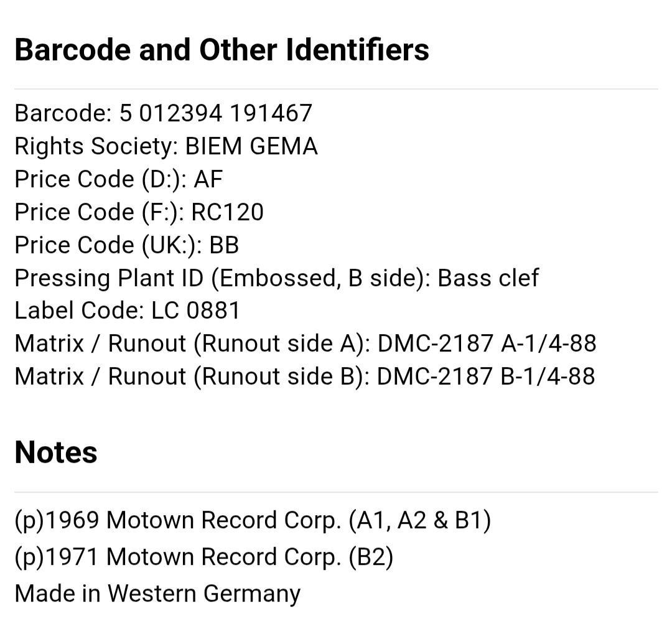Click the Rights Society BIEM GEMA line
Image resolution: width=672 pixels, height=629 pixels.
click(166, 146)
